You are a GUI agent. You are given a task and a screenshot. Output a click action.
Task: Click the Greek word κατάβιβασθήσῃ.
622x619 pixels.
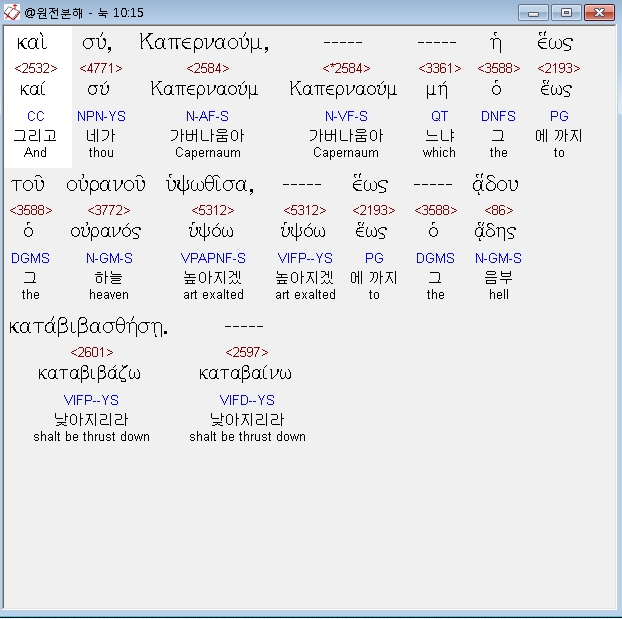click(88, 327)
